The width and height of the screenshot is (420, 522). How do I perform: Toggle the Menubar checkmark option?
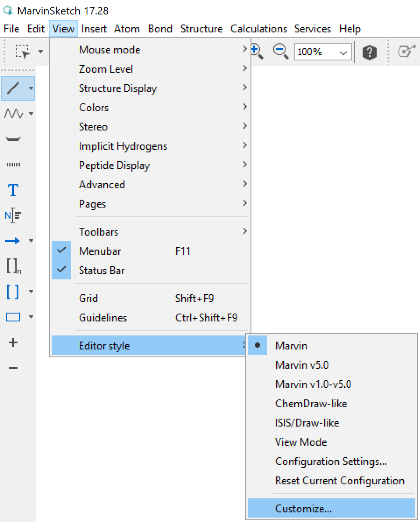coord(100,251)
